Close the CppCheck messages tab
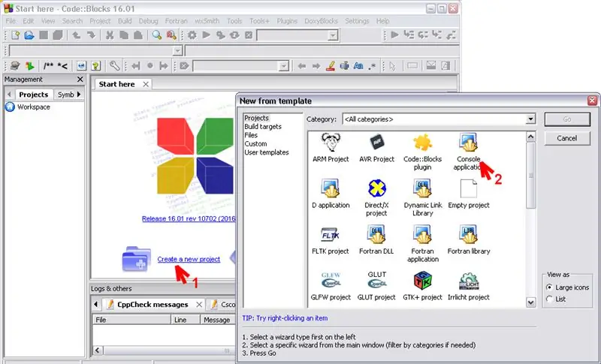This screenshot has height=364, width=601. point(199,305)
